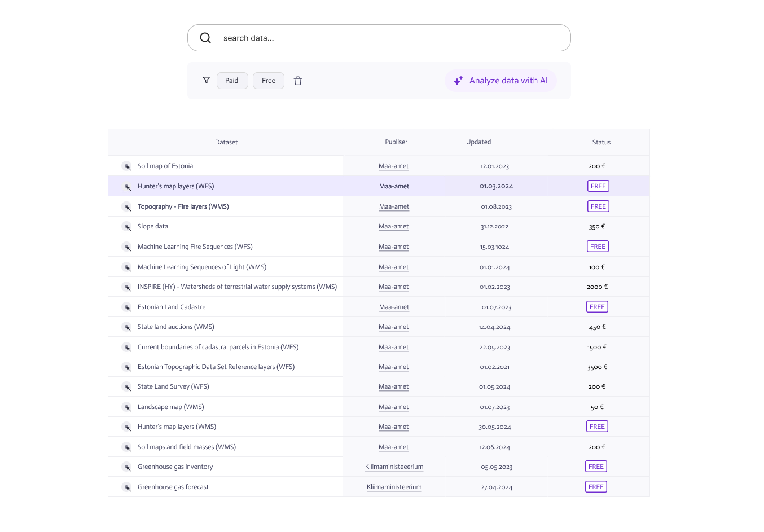The height and width of the screenshot is (532, 764).
Task: Click icon beside Estonian Topographic Data Set row
Action: pyautogui.click(x=127, y=367)
